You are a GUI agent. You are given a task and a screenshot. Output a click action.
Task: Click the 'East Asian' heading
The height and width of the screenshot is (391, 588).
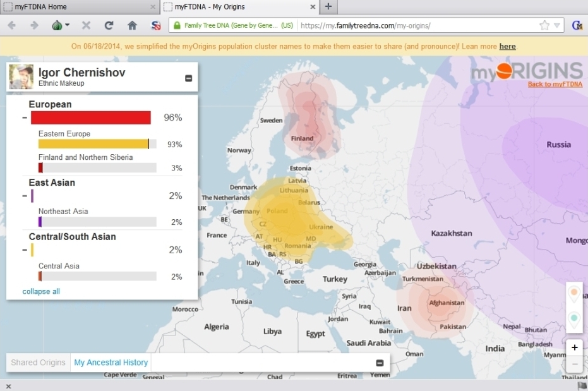click(x=52, y=183)
